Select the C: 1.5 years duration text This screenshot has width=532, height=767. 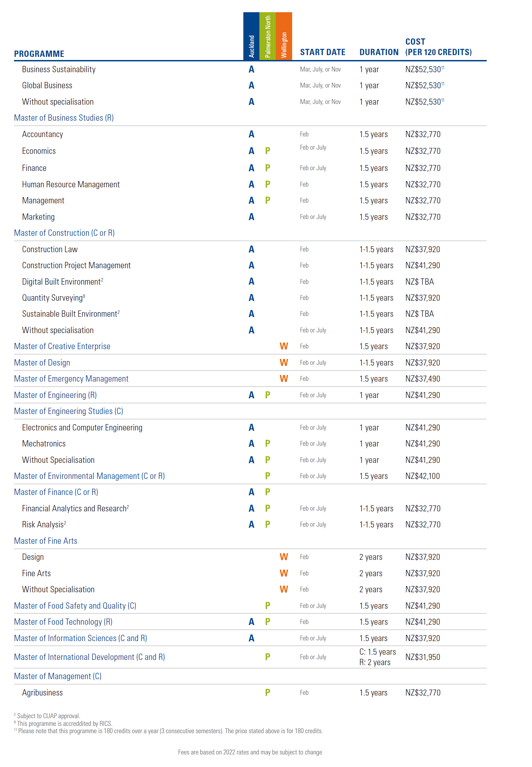(378, 652)
